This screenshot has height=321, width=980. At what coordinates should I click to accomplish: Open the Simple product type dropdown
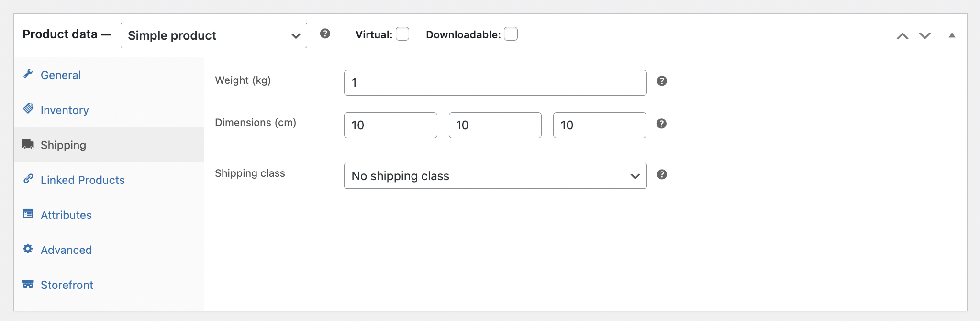click(213, 35)
